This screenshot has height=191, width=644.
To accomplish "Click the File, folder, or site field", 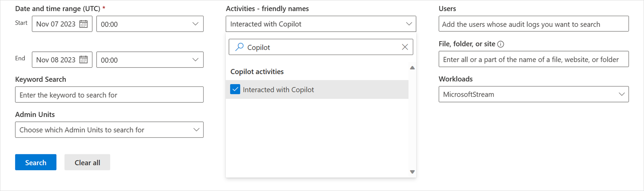I will tap(533, 59).
